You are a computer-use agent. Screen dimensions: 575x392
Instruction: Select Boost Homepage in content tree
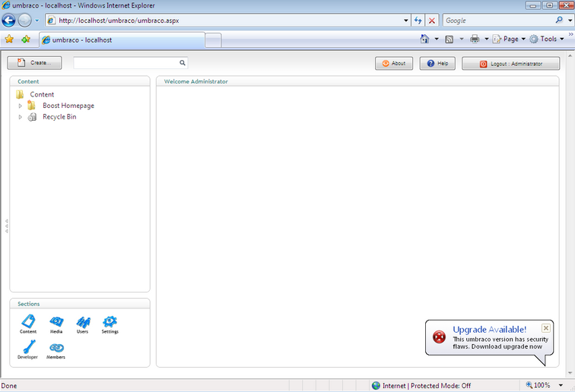coord(68,106)
